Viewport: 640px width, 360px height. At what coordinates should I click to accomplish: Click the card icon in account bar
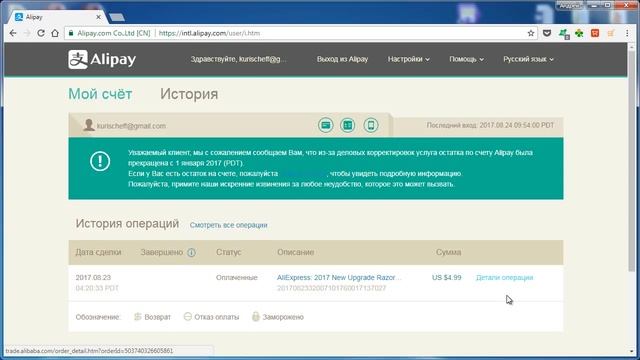(326, 125)
